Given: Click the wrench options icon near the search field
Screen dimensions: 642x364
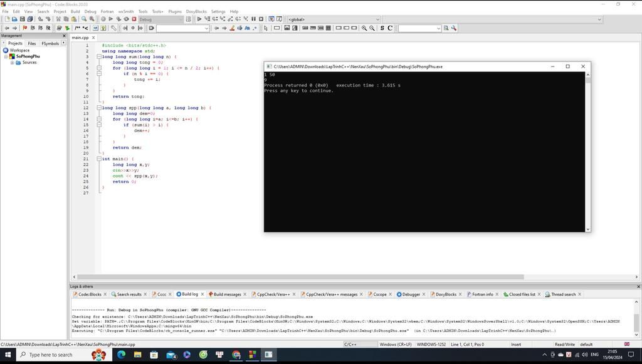Looking at the screenshot, I should point(454,28).
